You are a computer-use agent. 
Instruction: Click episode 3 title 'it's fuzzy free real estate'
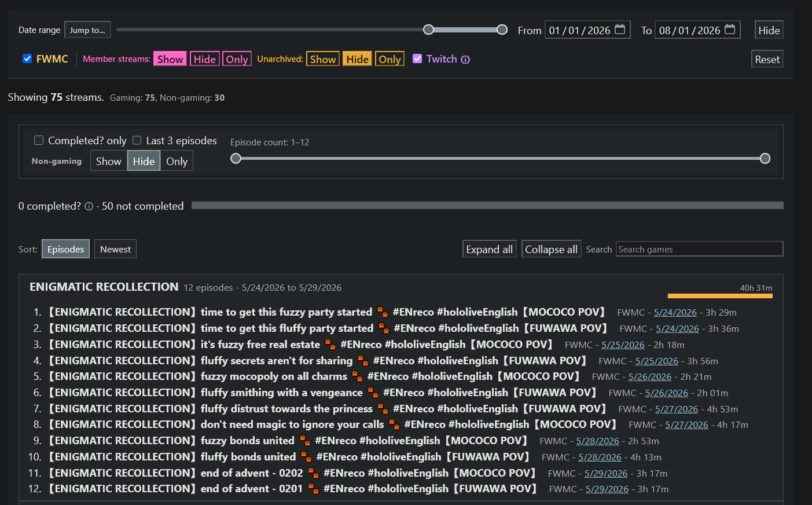point(300,345)
